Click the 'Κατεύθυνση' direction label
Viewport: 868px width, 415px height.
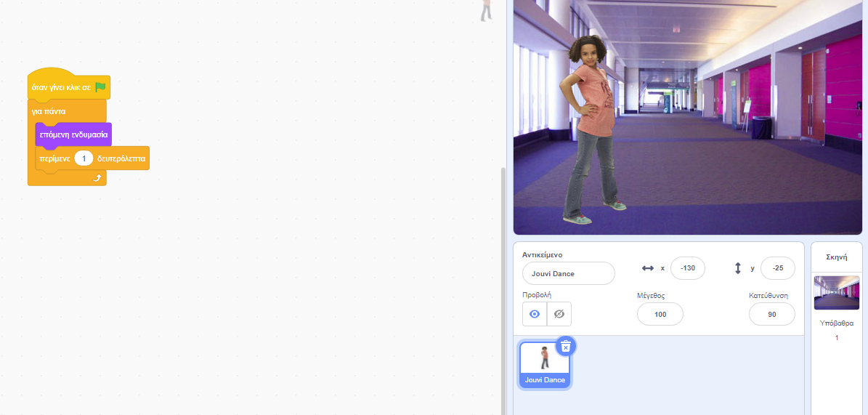pyautogui.click(x=768, y=295)
